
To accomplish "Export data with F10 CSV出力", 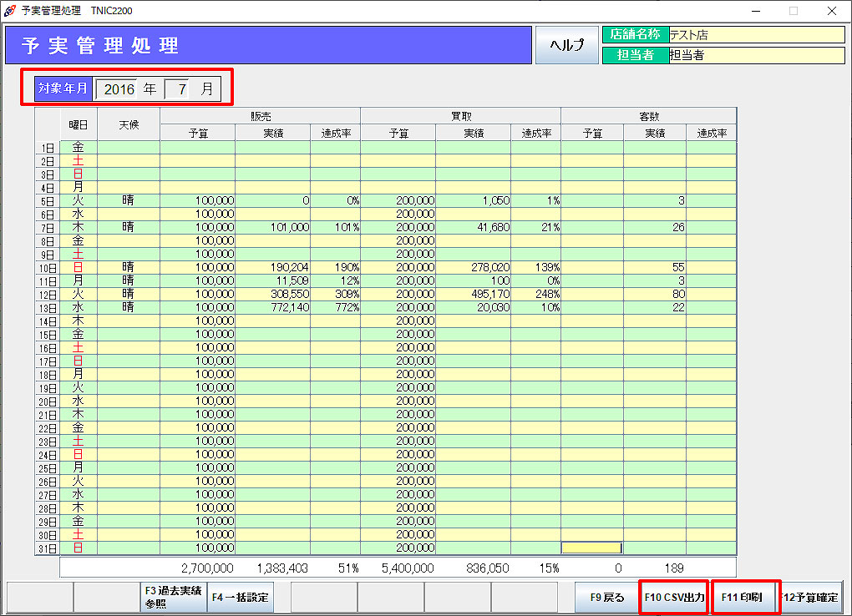I will coord(674,598).
